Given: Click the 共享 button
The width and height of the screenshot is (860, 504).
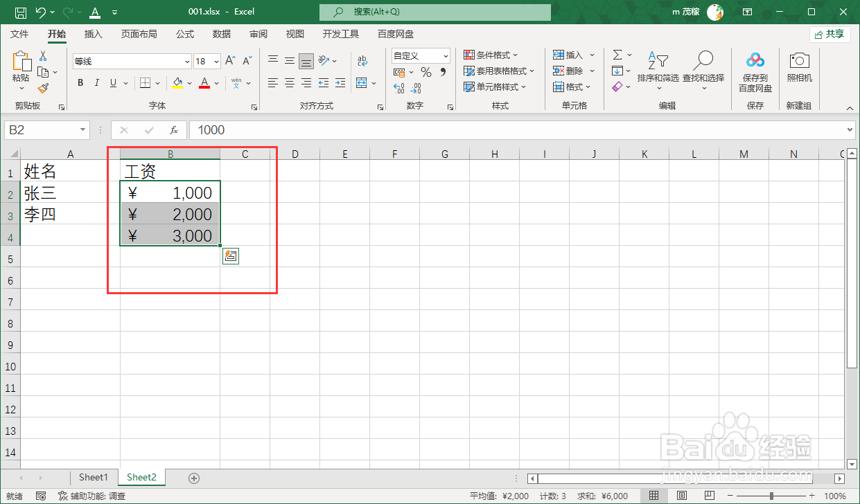Looking at the screenshot, I should (830, 34).
